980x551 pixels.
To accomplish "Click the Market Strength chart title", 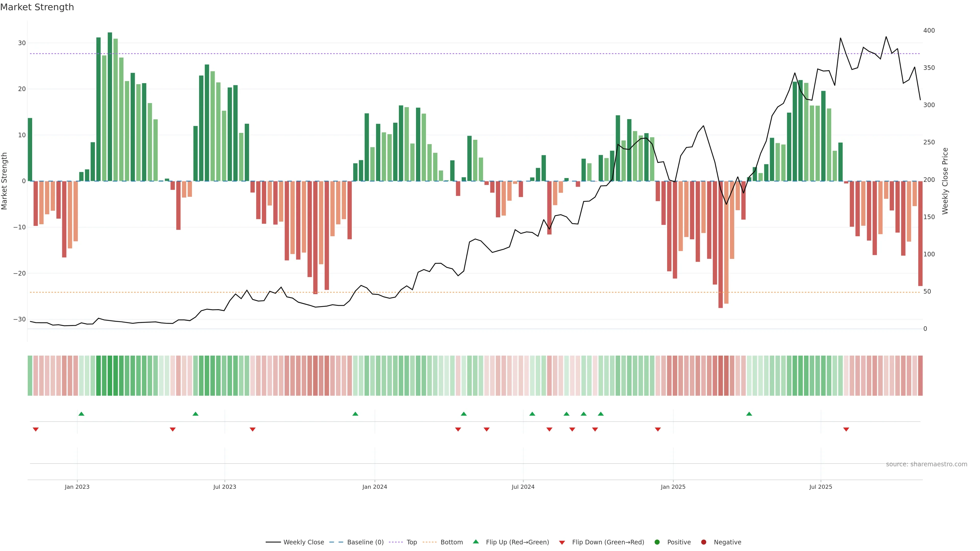I will tap(37, 7).
